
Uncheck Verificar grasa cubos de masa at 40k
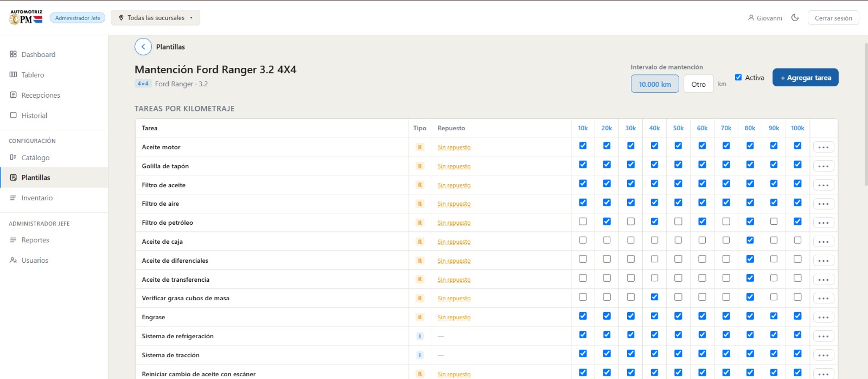(x=654, y=297)
